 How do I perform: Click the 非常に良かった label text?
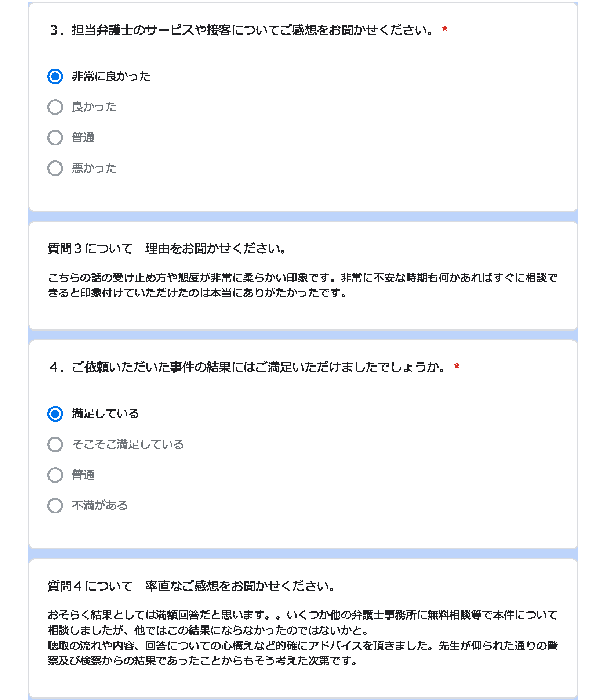(111, 76)
